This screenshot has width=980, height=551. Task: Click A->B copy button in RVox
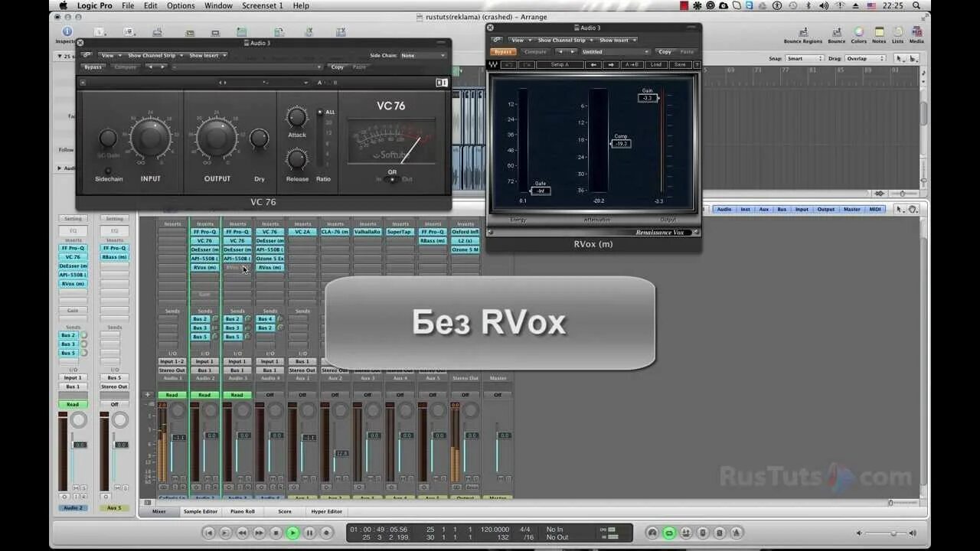click(x=632, y=64)
